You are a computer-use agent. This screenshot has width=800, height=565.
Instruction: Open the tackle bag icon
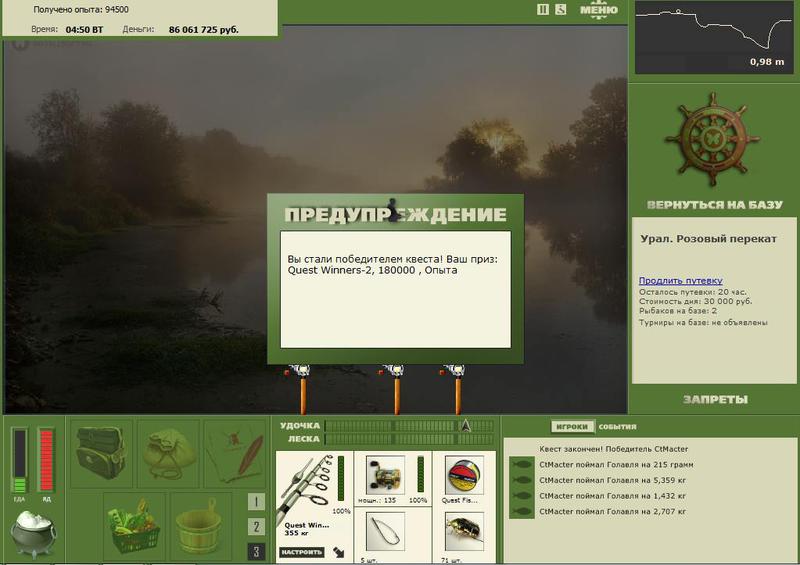coord(101,453)
